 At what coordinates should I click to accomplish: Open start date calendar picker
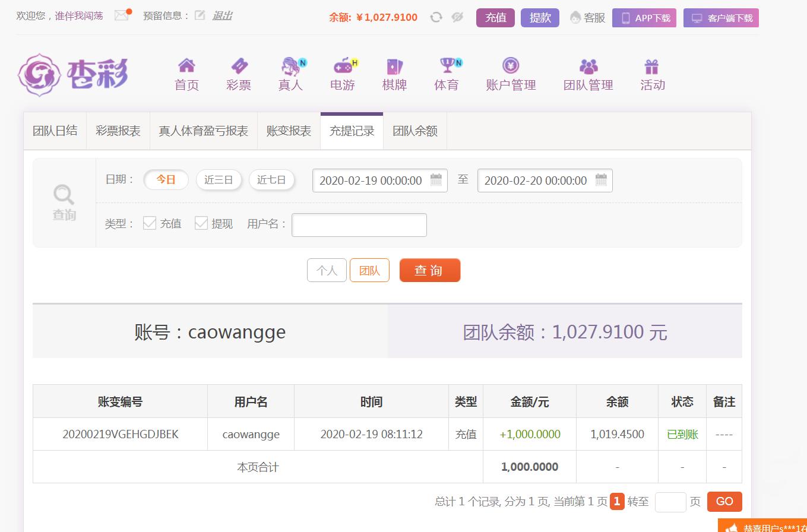click(436, 180)
